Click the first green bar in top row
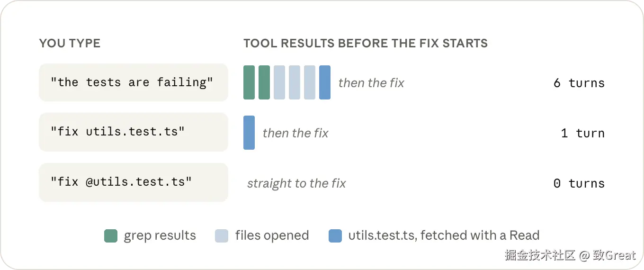The width and height of the screenshot is (644, 270). click(x=249, y=82)
